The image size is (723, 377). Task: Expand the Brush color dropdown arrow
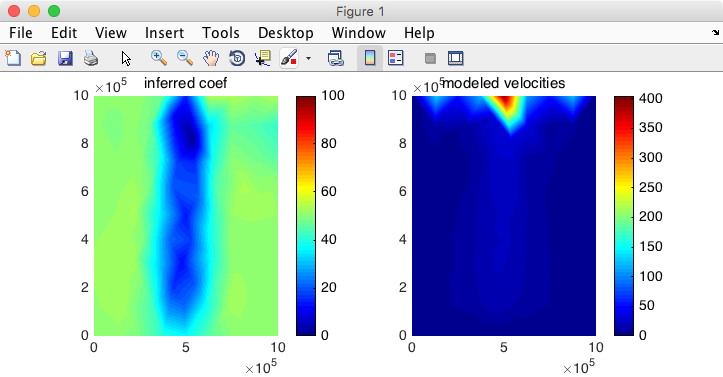(308, 59)
